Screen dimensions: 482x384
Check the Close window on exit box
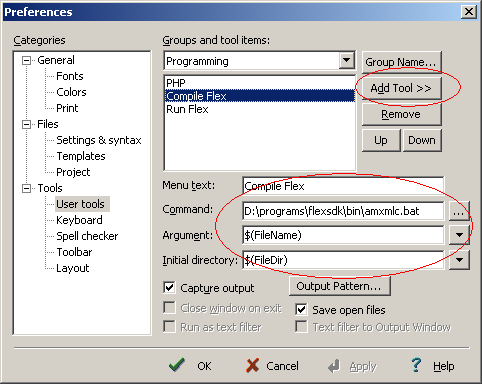(x=169, y=308)
